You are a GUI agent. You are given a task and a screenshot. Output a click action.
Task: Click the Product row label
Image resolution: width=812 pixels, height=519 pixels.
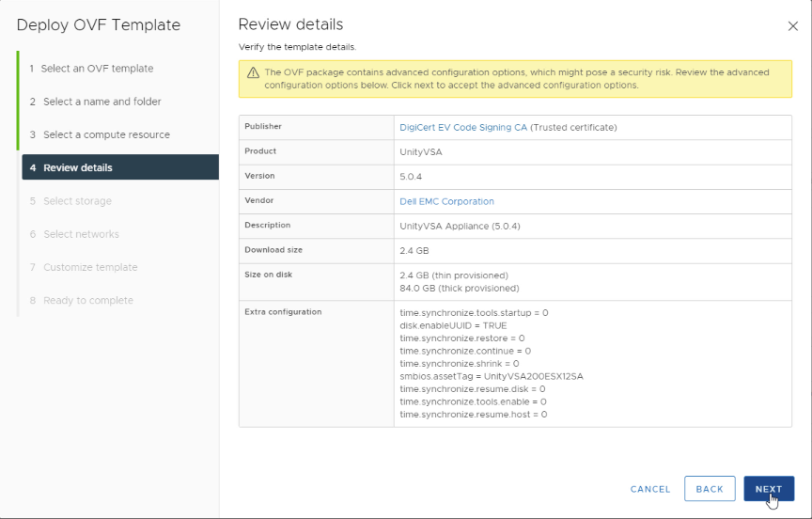tap(260, 151)
